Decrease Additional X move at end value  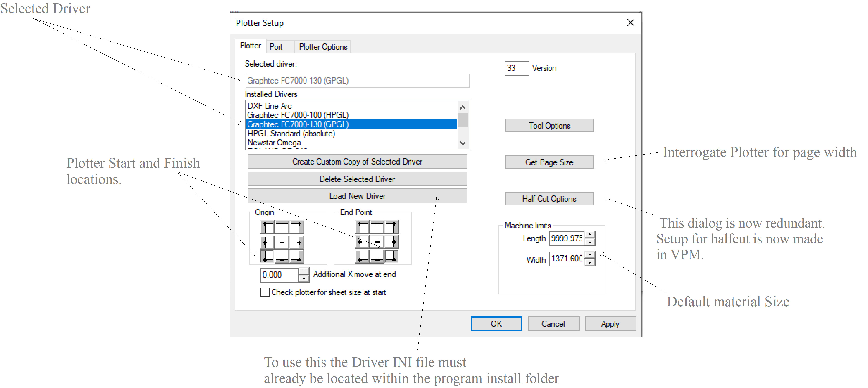[x=304, y=279]
